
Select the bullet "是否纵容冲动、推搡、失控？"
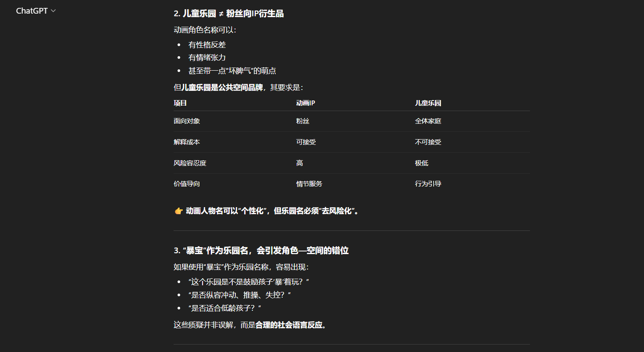(240, 295)
